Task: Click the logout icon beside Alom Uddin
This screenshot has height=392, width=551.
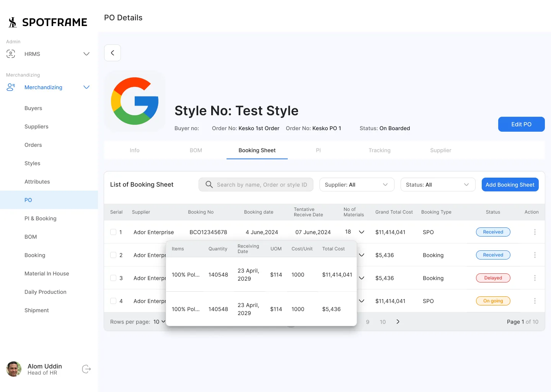Action: [86, 369]
